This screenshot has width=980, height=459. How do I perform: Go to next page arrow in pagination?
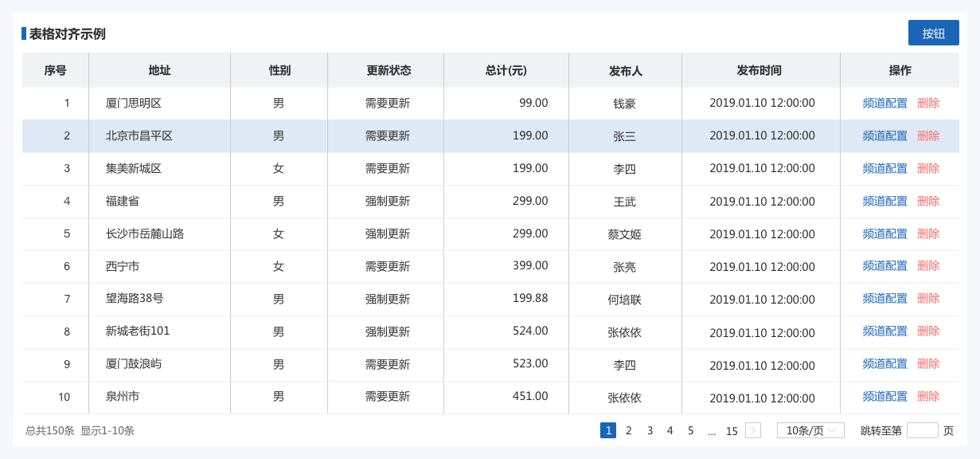(753, 430)
